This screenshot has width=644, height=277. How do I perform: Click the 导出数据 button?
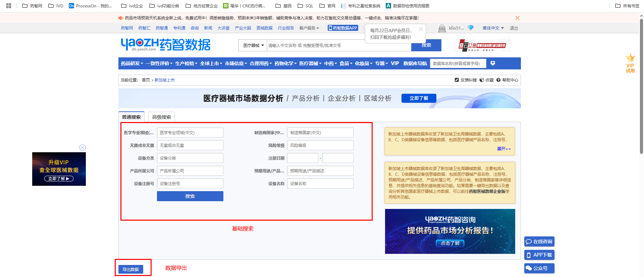tap(131, 269)
